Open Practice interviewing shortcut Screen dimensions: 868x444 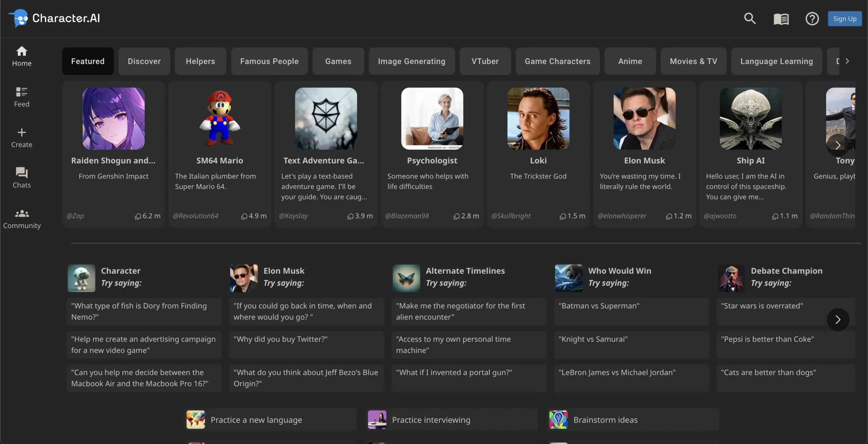coord(452,420)
